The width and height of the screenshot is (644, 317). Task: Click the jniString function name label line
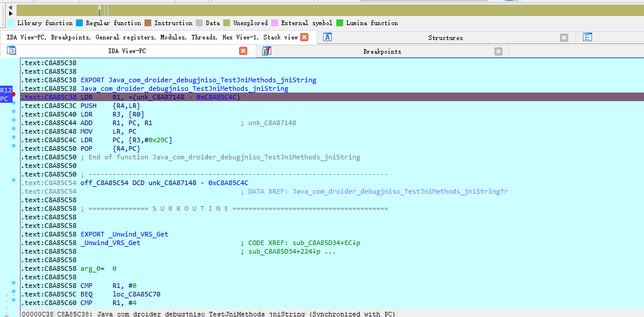point(184,89)
